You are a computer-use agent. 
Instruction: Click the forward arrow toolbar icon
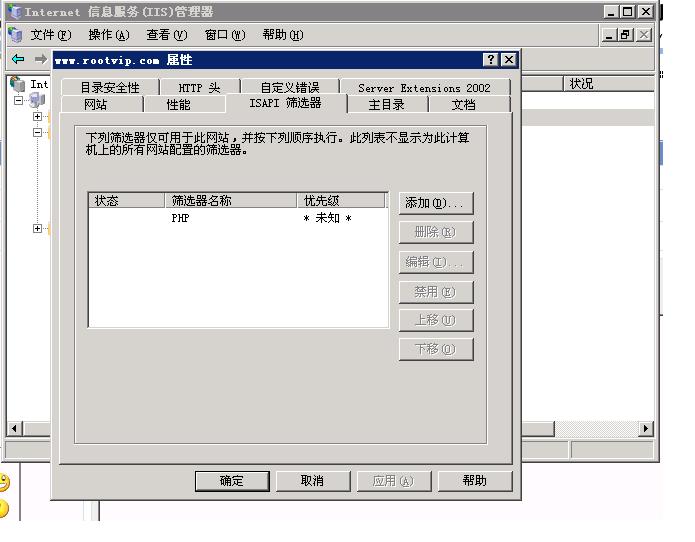coord(40,59)
